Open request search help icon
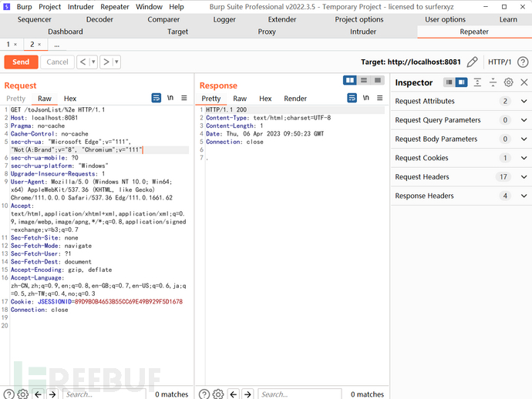This screenshot has width=532, height=399. point(8,394)
